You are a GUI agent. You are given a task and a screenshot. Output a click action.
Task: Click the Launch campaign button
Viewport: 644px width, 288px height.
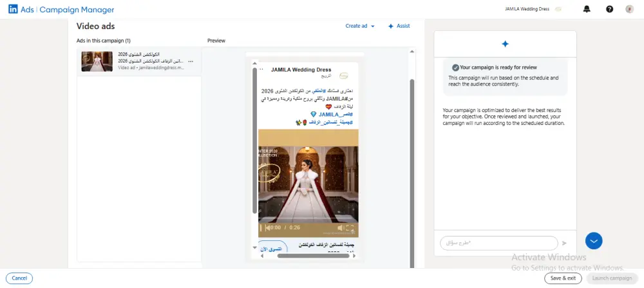tap(612, 278)
